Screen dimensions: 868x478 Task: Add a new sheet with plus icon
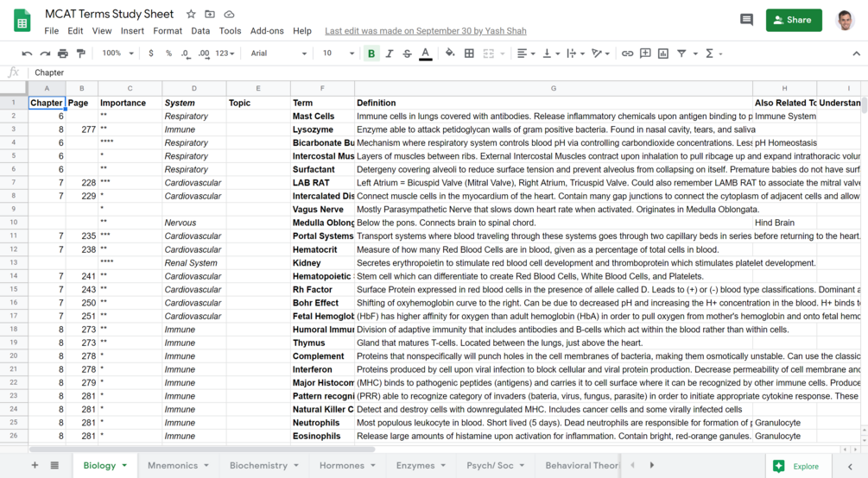35,465
